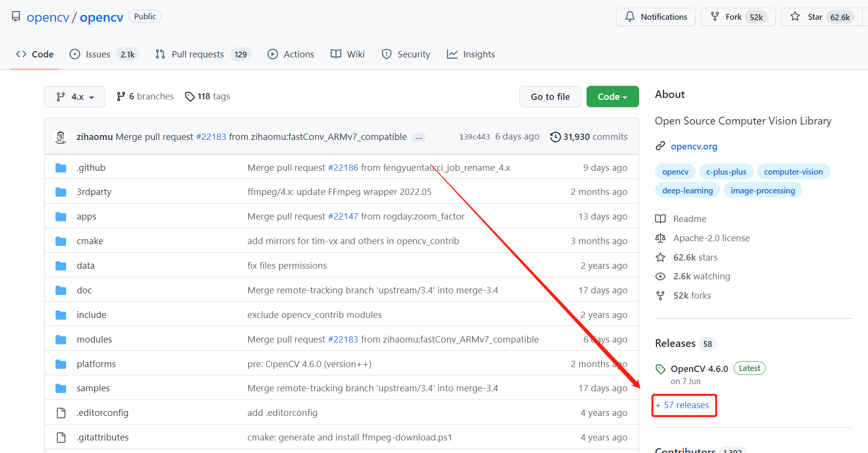Click the opencv topic tag
Viewport: 868px width, 453px height.
point(675,172)
